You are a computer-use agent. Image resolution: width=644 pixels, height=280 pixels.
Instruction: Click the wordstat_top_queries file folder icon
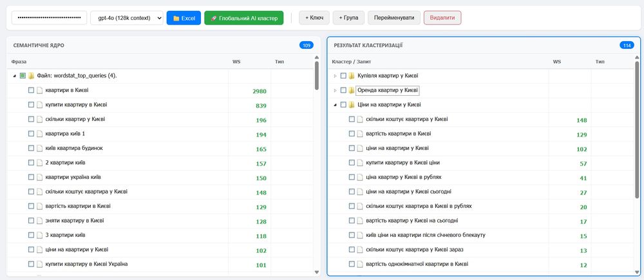tap(31, 76)
